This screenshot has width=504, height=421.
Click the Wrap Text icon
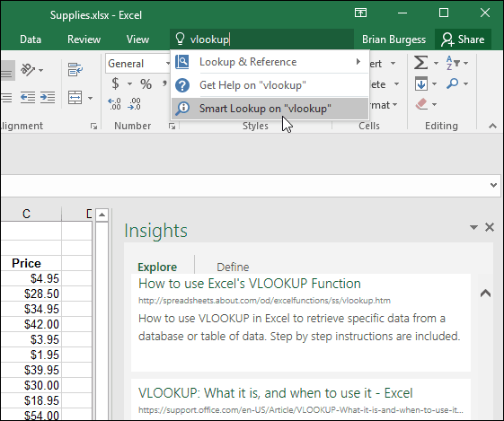click(x=75, y=70)
